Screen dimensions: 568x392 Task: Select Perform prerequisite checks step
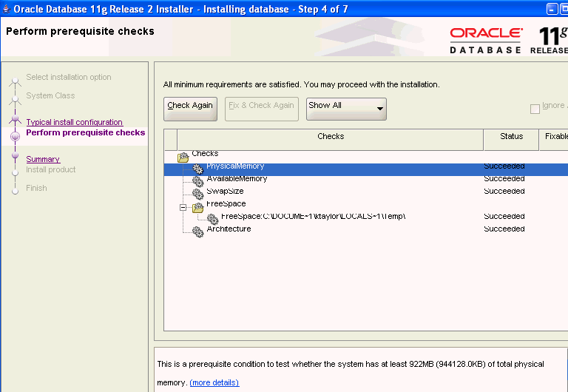pos(86,132)
